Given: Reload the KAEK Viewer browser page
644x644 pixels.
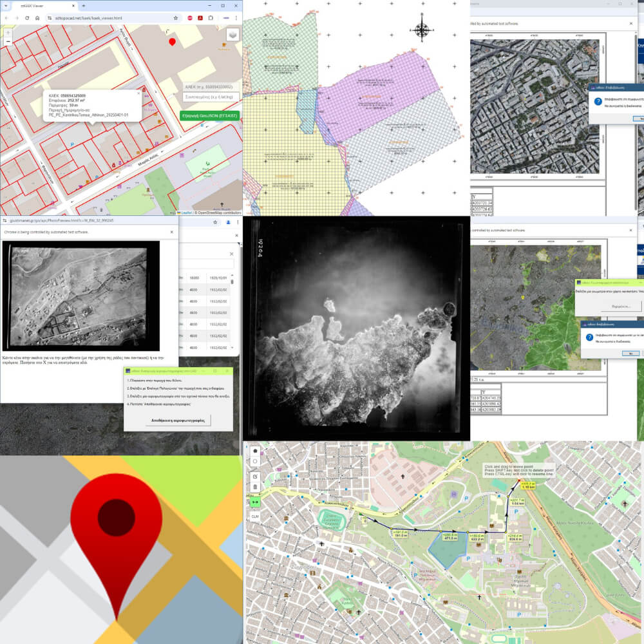Looking at the screenshot, I should point(27,18).
